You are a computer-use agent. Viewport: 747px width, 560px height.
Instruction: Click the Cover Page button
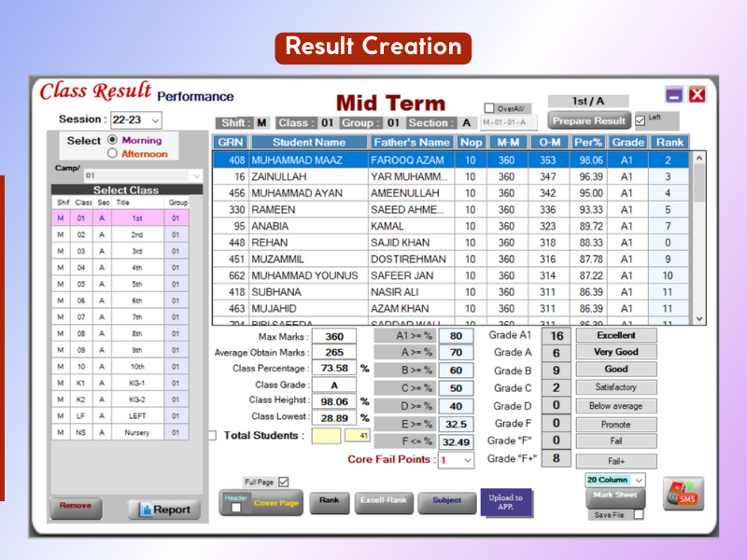[x=275, y=501]
